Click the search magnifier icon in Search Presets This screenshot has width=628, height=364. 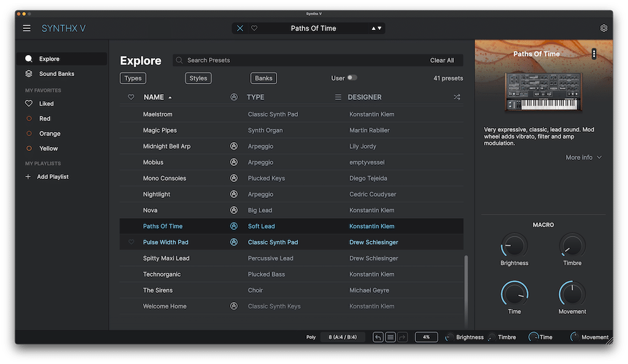click(x=180, y=60)
